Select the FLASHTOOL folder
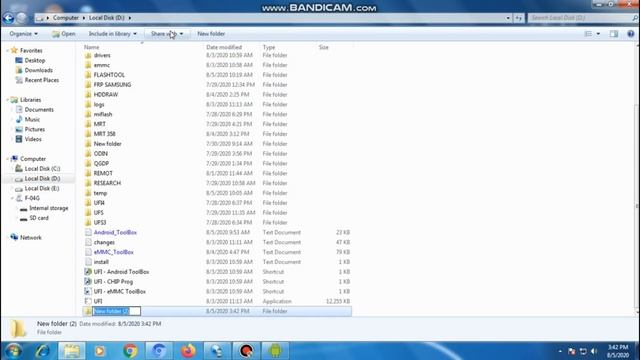 109,75
